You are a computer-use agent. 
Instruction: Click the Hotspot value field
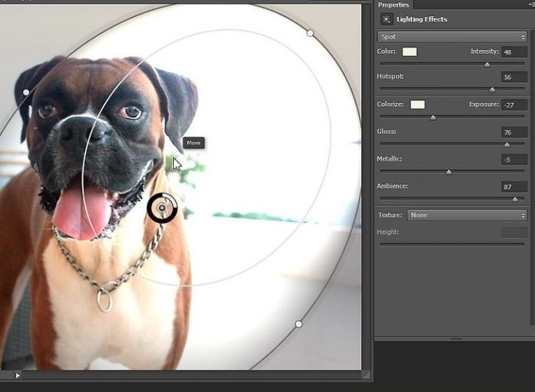tap(513, 78)
